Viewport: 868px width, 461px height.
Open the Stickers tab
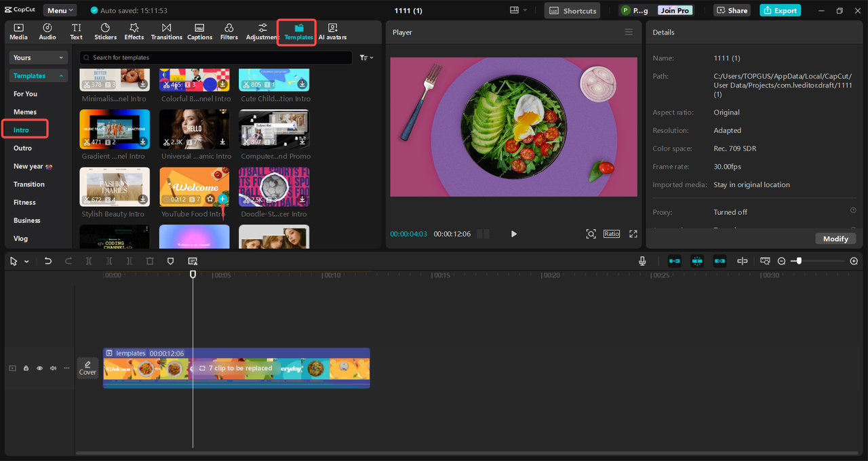[x=105, y=32]
